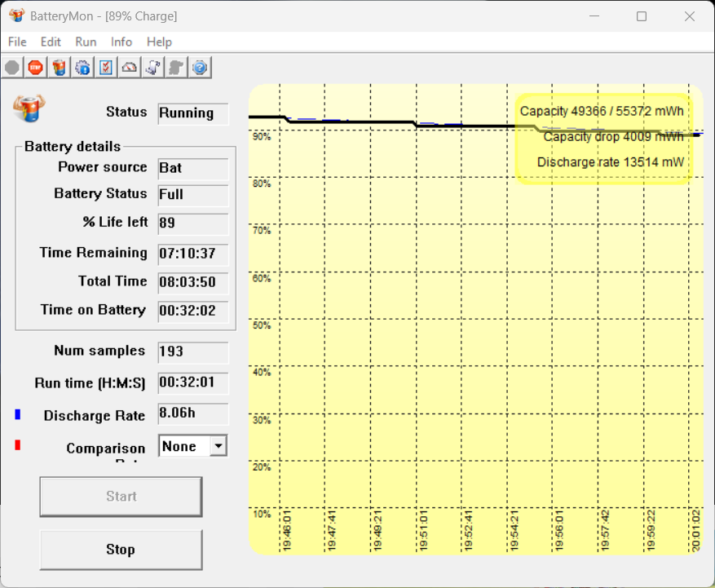Viewport: 715px width, 588px height.
Task: Open the File menu
Action: (17, 42)
